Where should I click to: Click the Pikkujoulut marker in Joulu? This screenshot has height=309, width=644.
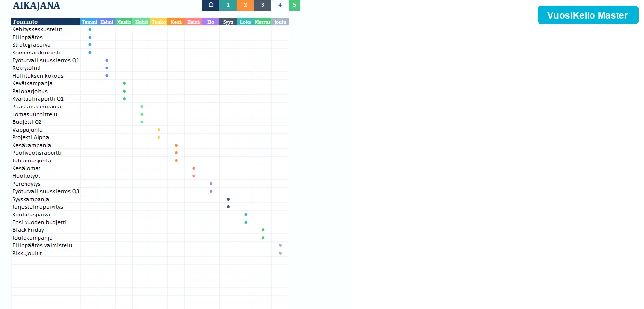280,253
